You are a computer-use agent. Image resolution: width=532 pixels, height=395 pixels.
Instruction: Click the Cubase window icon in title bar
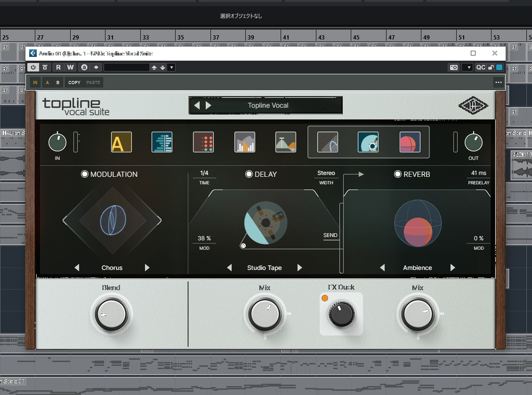point(33,54)
